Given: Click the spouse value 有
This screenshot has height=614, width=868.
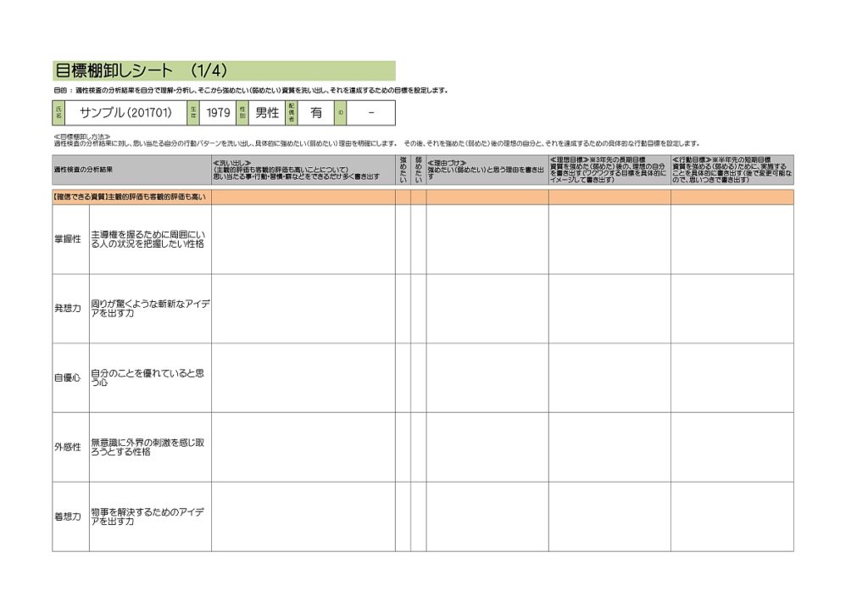Looking at the screenshot, I should pos(316,113).
